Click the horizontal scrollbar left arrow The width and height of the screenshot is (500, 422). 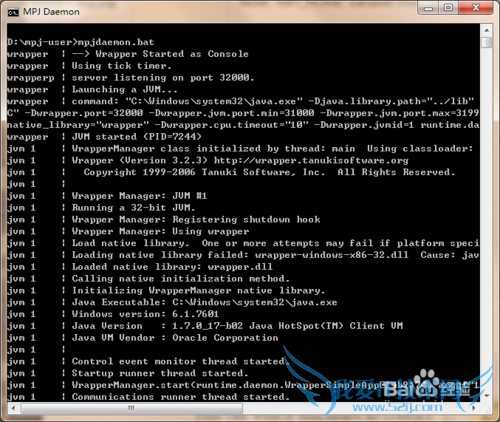[13, 408]
